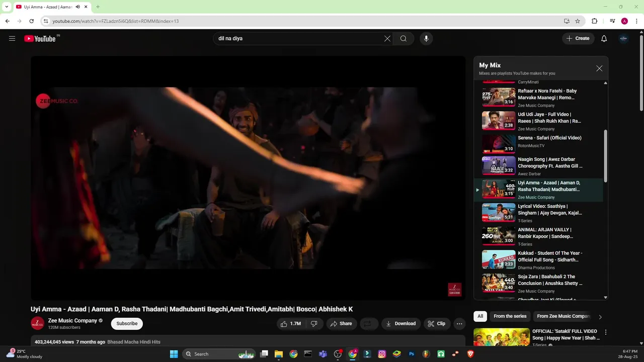Open the browser extensions puzzle icon
Image resolution: width=644 pixels, height=362 pixels.
coord(595,21)
